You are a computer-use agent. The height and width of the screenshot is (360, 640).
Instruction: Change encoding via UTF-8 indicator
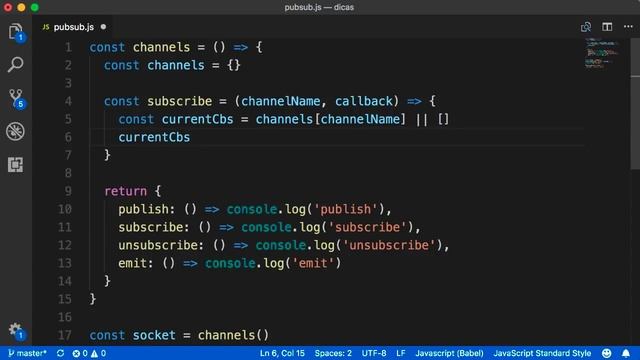(374, 353)
